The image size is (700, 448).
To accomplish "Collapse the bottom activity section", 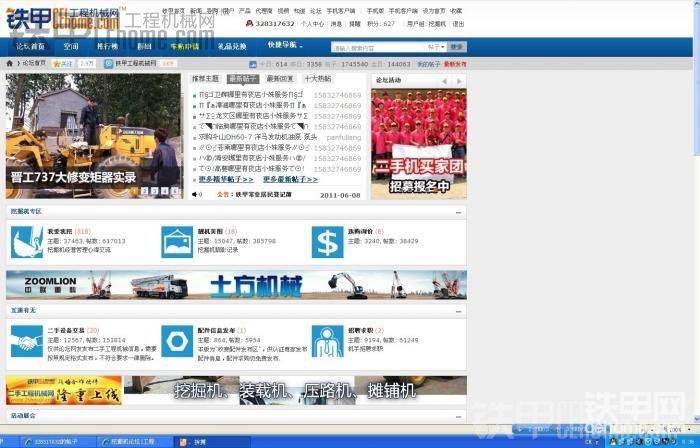I will 458,416.
